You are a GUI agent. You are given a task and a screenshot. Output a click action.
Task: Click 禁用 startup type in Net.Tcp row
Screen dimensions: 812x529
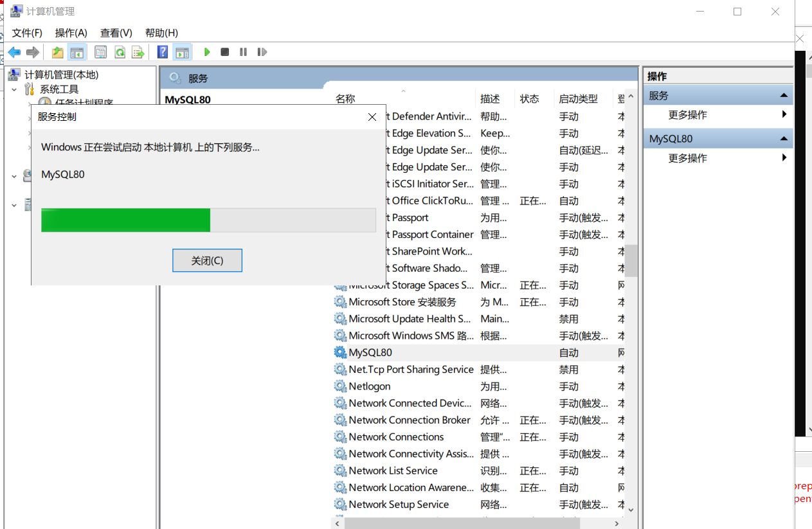[568, 370]
